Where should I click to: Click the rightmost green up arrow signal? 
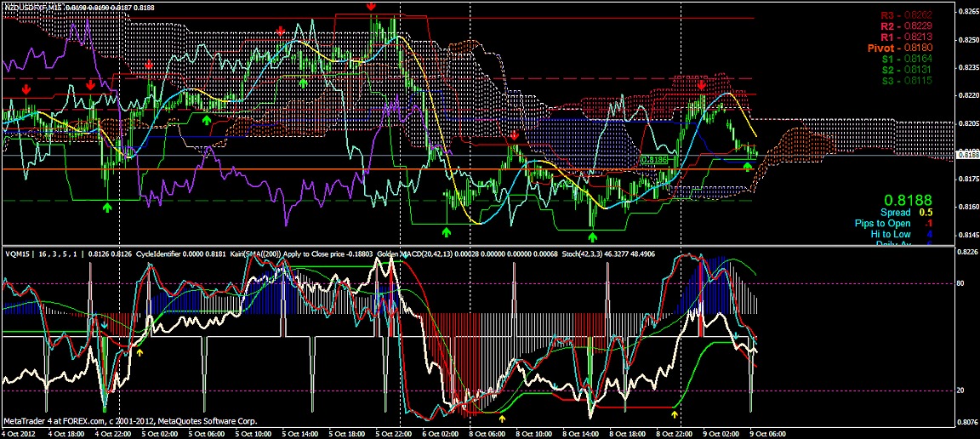tap(747, 167)
